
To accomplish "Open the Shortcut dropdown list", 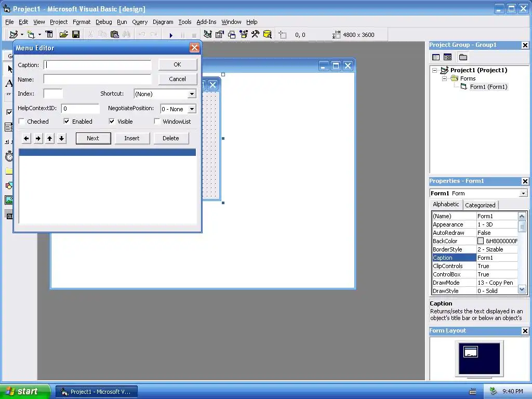I will point(192,94).
